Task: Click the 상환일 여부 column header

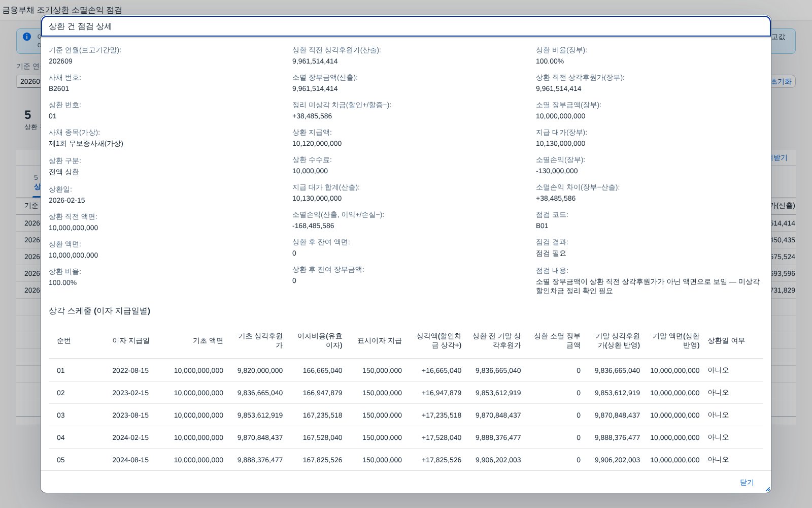Action: coord(726,341)
